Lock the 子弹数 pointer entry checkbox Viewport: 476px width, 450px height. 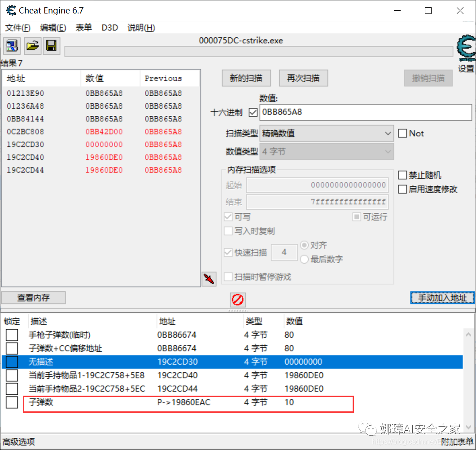(x=12, y=402)
